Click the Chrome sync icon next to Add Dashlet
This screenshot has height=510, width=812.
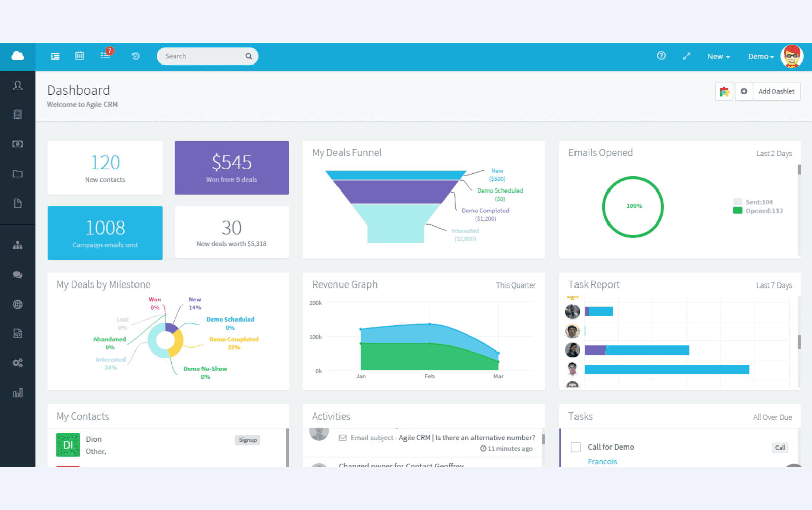(x=724, y=91)
